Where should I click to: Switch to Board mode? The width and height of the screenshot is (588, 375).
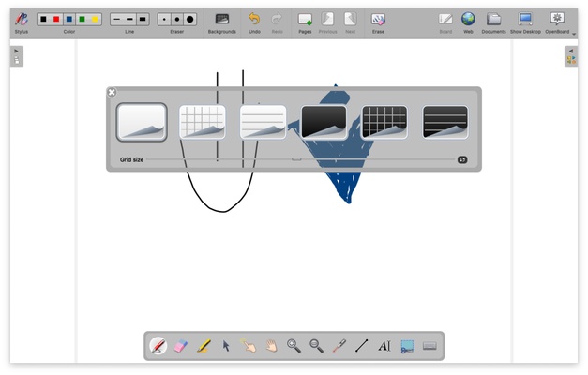pyautogui.click(x=445, y=22)
